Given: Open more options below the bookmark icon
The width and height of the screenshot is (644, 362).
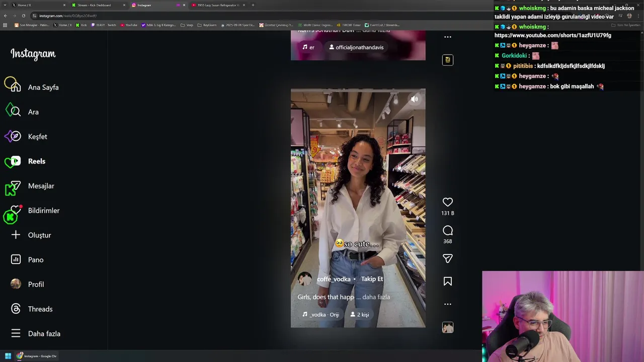Looking at the screenshot, I should click(447, 304).
